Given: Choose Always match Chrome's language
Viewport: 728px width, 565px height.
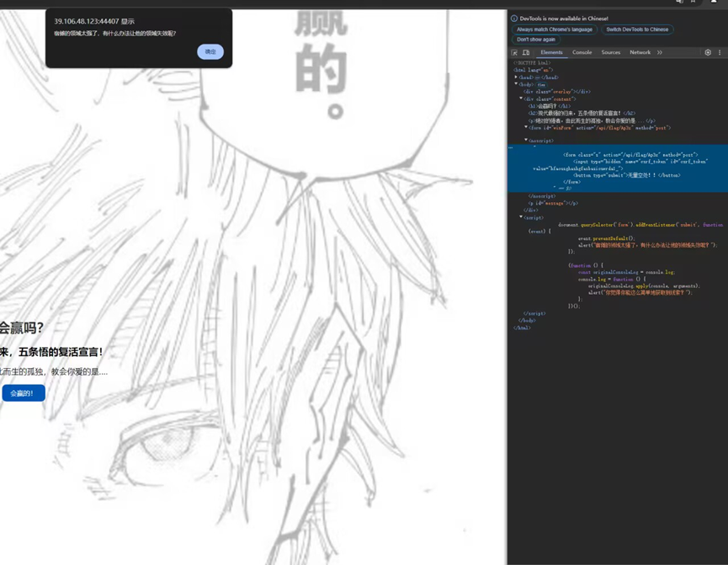Looking at the screenshot, I should click(555, 29).
